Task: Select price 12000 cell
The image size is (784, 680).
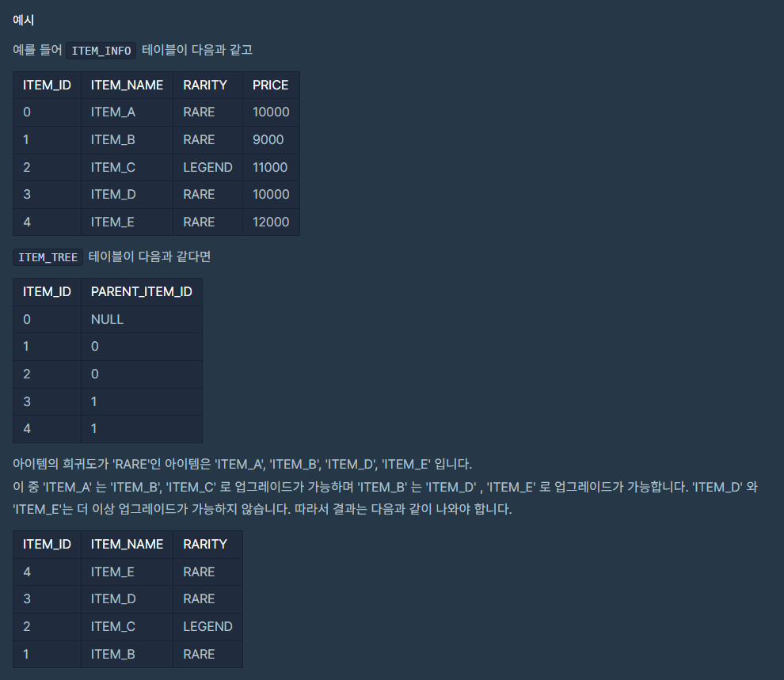Action: coord(271,222)
